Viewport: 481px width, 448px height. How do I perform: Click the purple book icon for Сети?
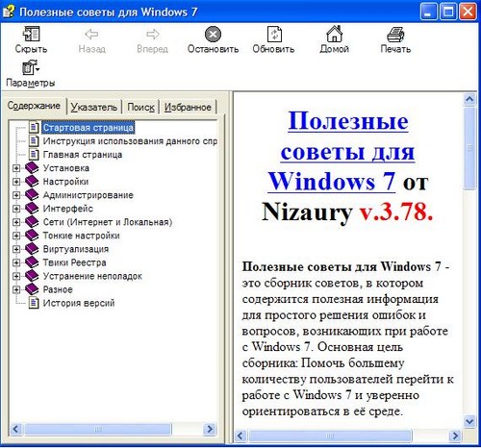[32, 222]
